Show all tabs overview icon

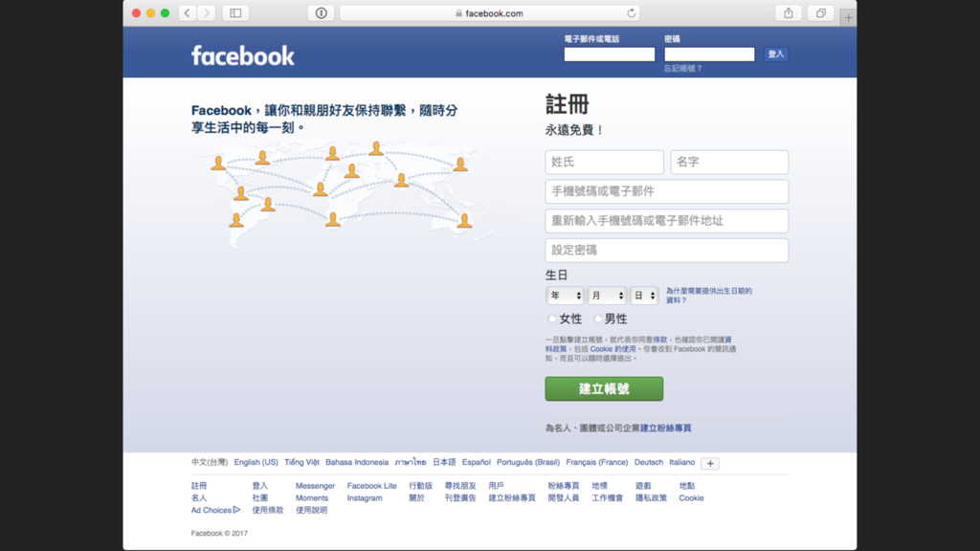tap(820, 13)
